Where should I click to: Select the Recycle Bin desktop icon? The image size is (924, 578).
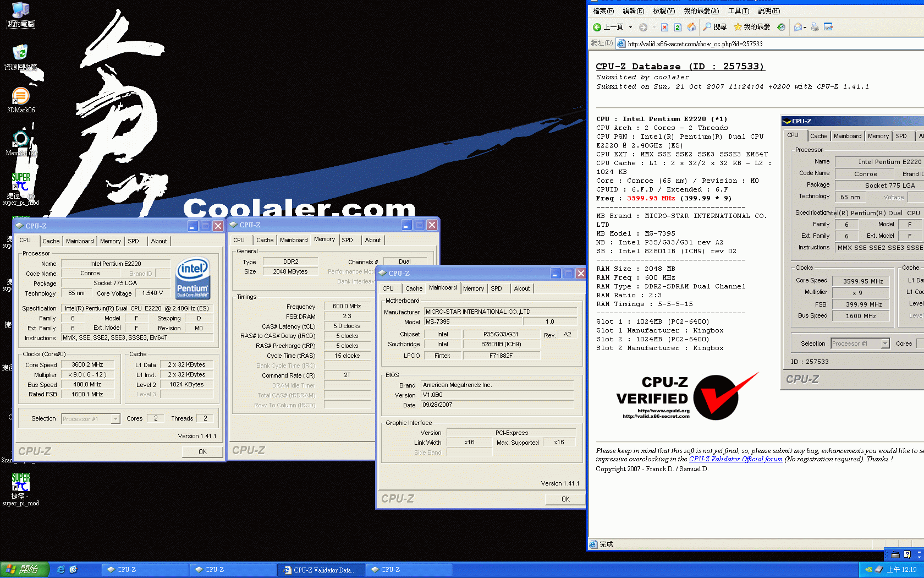(x=21, y=57)
